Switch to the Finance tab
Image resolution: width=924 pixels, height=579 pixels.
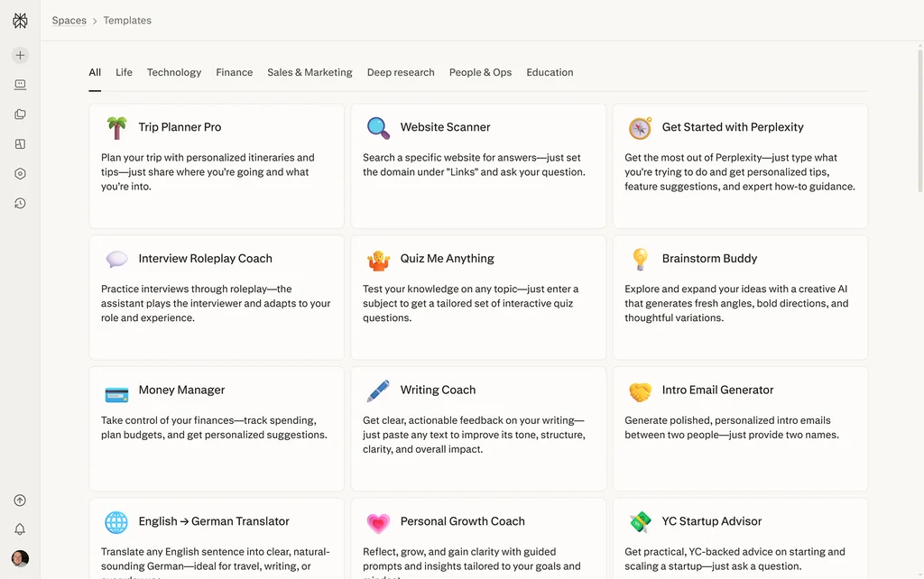tap(234, 72)
